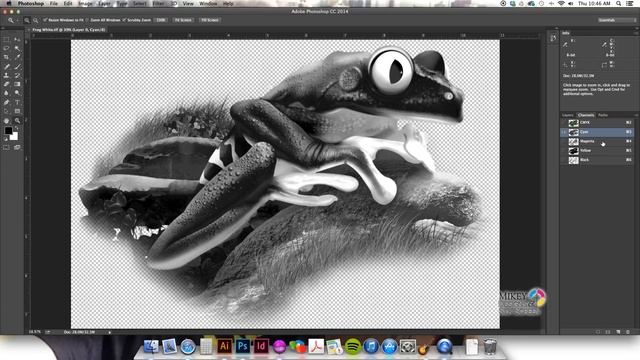Select the Blur tool
Image resolution: width=640 pixels, height=360 pixels.
tap(6, 93)
